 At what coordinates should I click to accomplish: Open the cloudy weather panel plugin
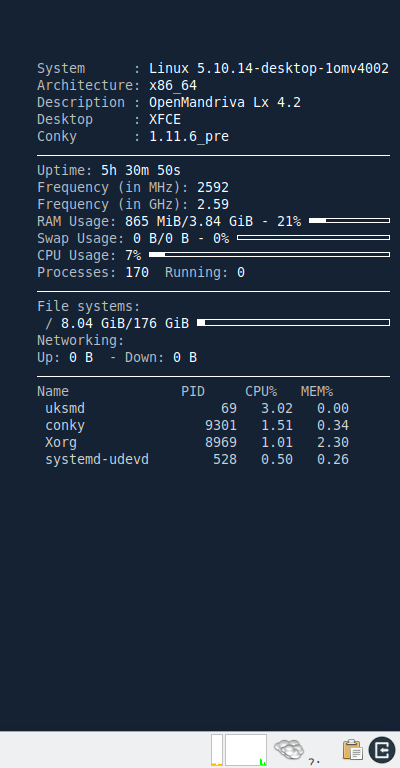coord(289,749)
